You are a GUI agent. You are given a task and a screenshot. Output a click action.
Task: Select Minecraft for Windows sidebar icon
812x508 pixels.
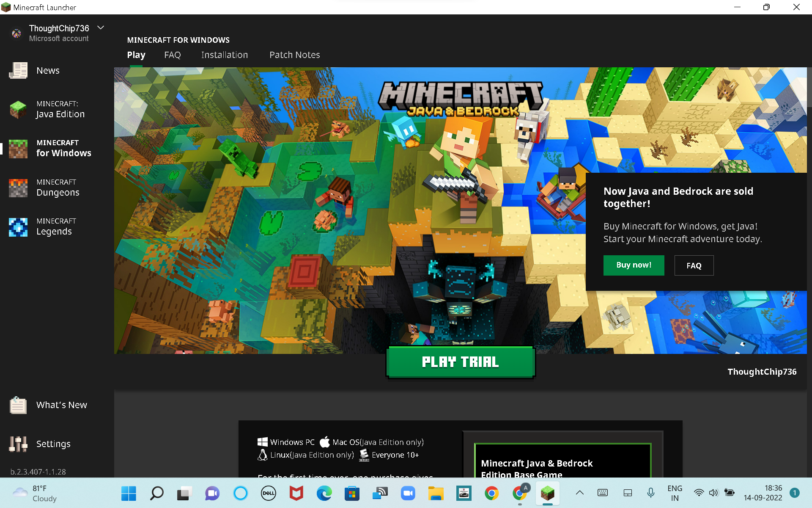point(18,149)
